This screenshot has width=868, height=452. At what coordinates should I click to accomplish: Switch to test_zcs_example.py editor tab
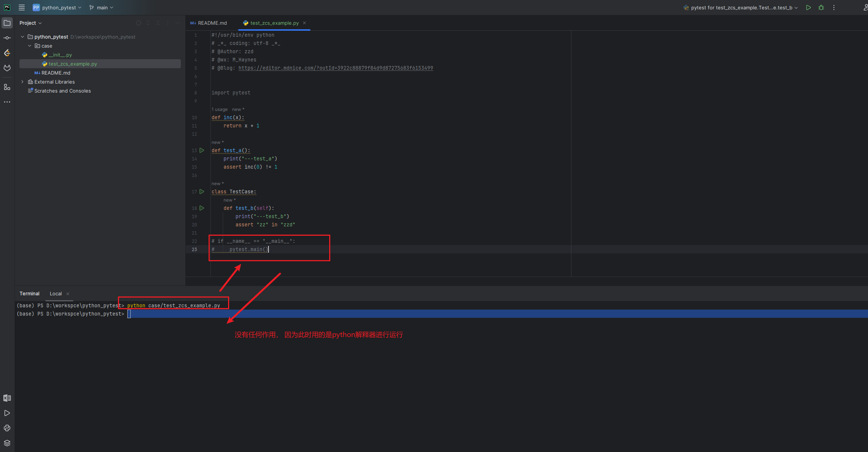274,23
